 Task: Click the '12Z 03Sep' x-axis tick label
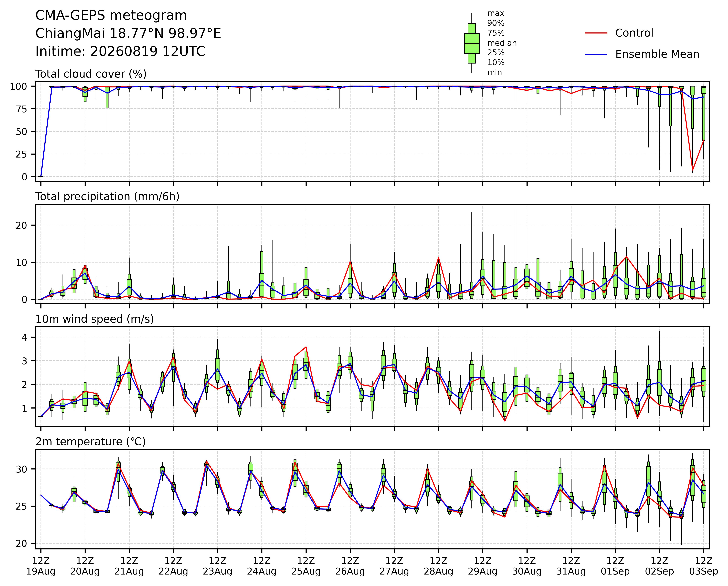pyautogui.click(x=704, y=566)
